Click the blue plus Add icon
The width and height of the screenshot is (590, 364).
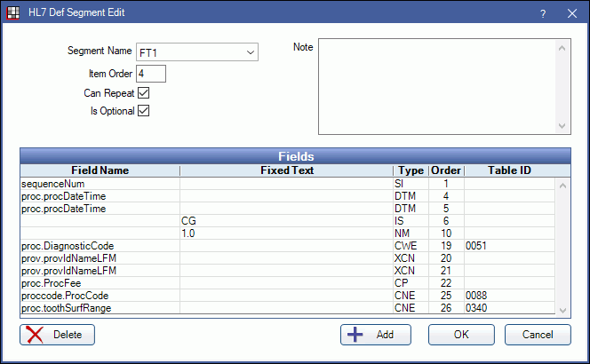tap(355, 335)
